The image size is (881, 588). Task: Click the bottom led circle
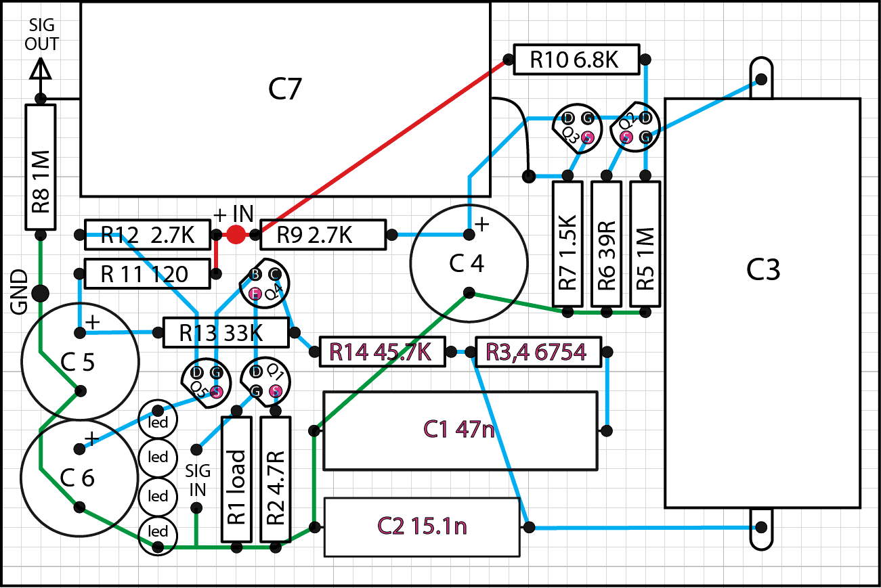(x=158, y=535)
